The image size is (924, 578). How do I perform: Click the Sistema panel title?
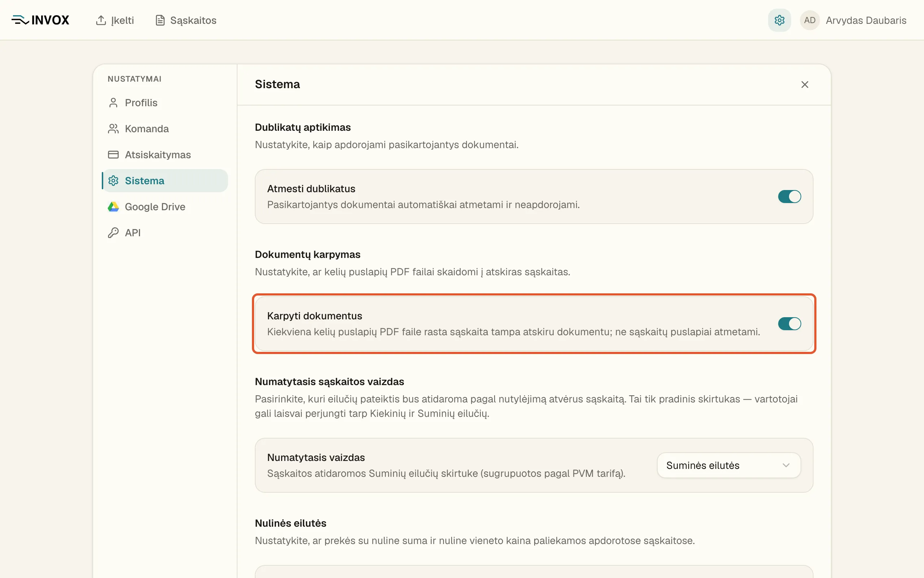[277, 84]
